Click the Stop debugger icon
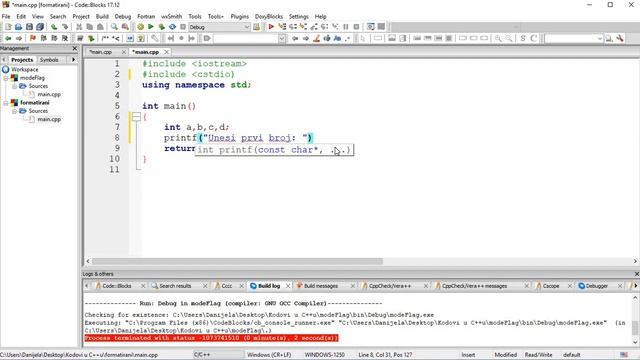This screenshot has width=640, height=360. coord(356,27)
